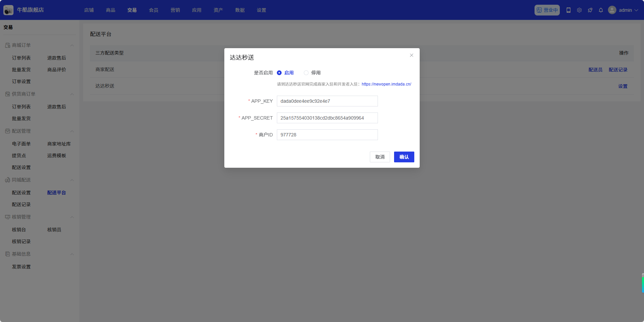Collapse the 配送管理 sidebar group

(72, 131)
